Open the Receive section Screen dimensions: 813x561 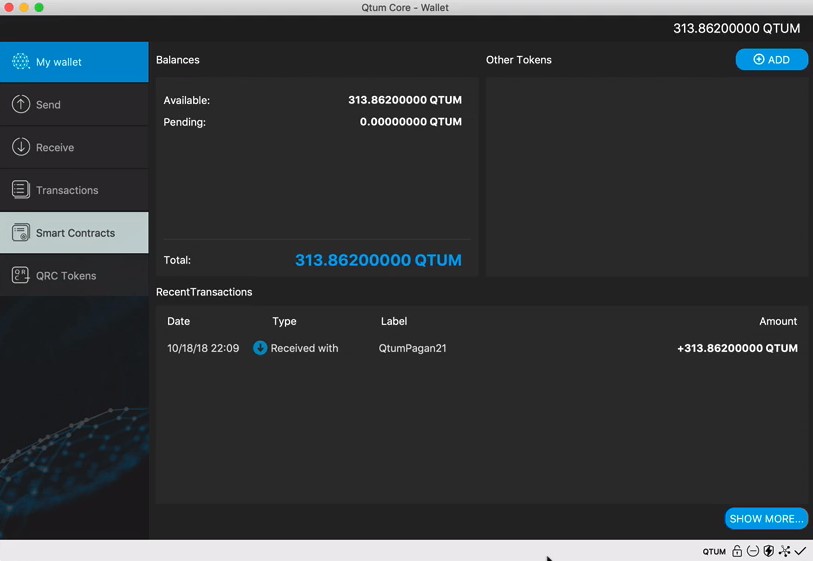click(x=74, y=147)
